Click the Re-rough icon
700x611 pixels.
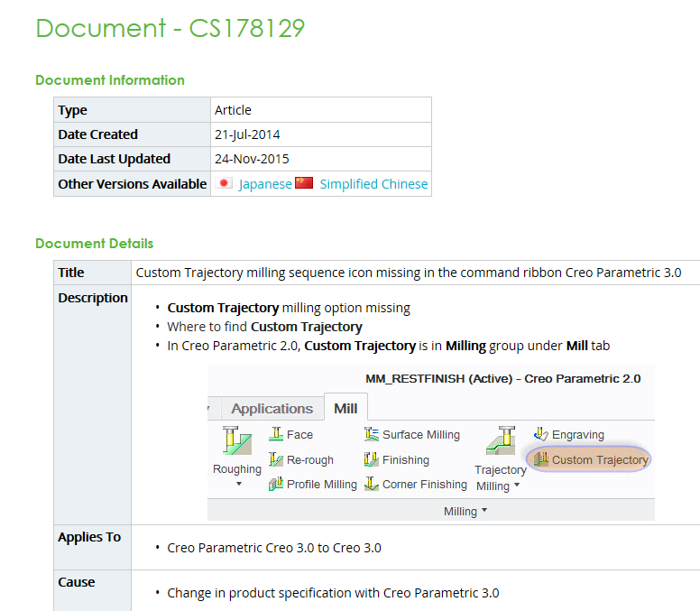point(276,459)
